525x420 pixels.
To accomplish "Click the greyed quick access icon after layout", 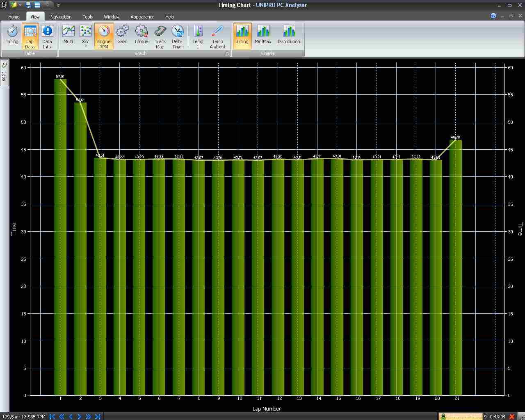I will [47, 5].
